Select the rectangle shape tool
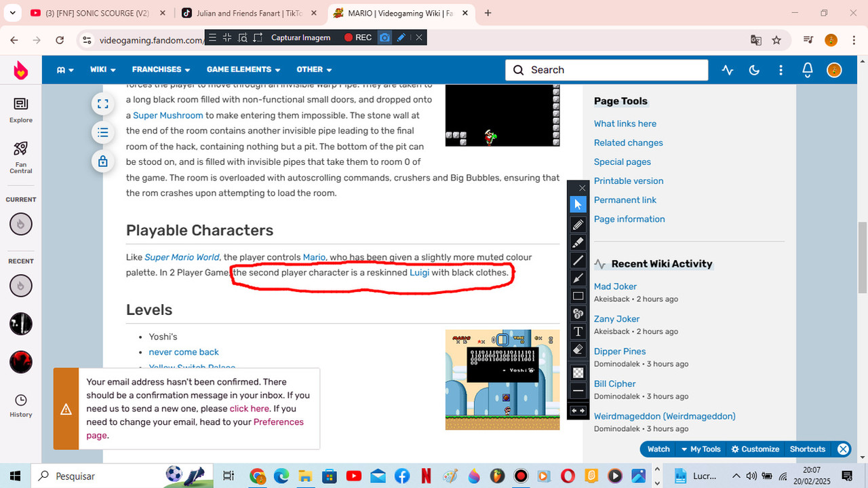This screenshot has height=488, width=868. (578, 296)
